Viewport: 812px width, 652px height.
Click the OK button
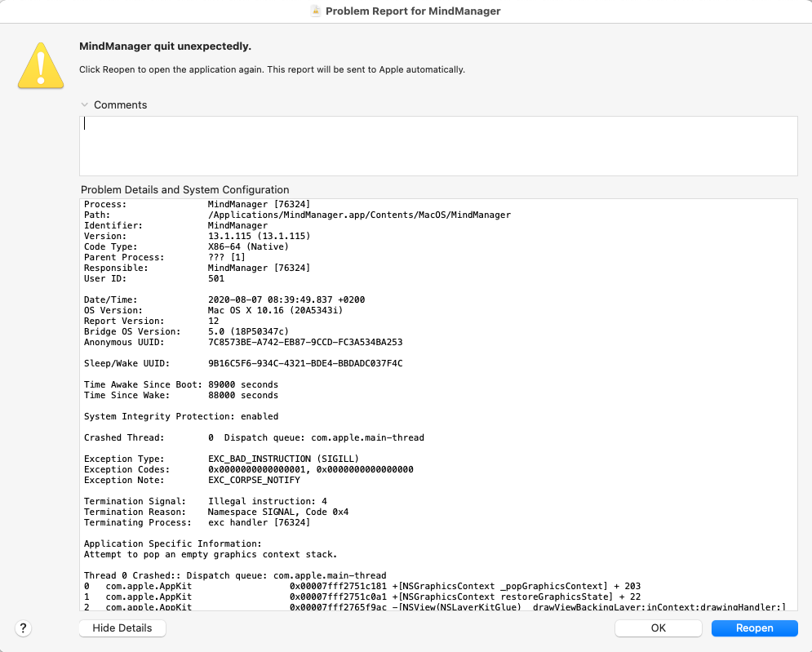pyautogui.click(x=659, y=628)
